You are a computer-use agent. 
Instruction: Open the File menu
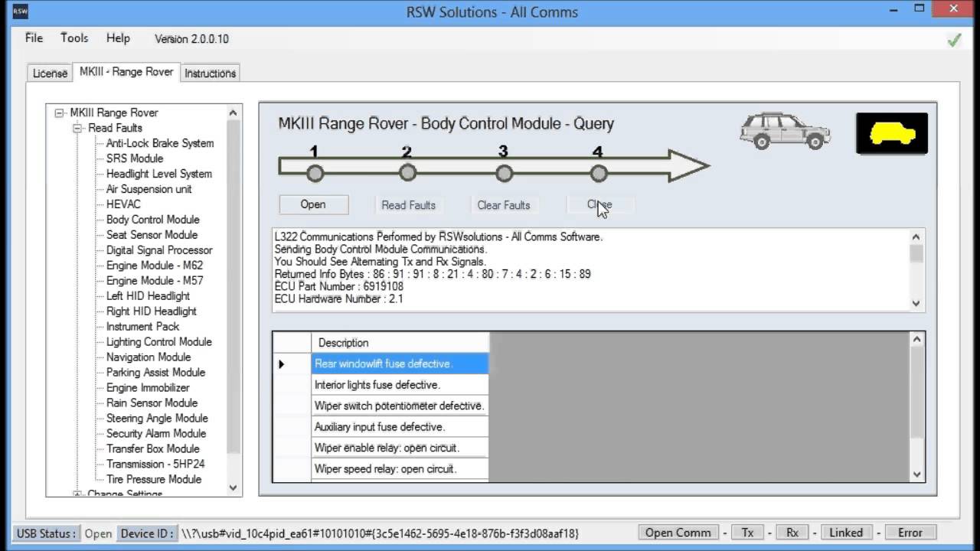(34, 37)
